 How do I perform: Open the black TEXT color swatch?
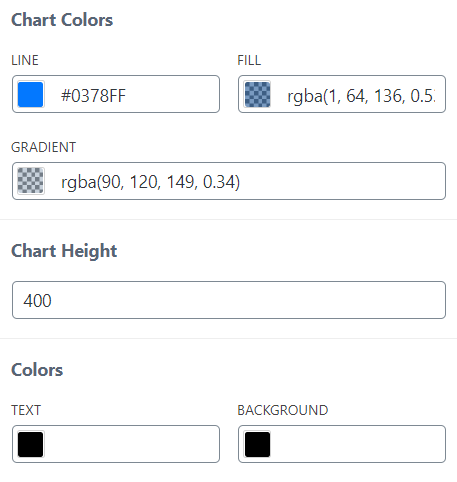tap(30, 444)
